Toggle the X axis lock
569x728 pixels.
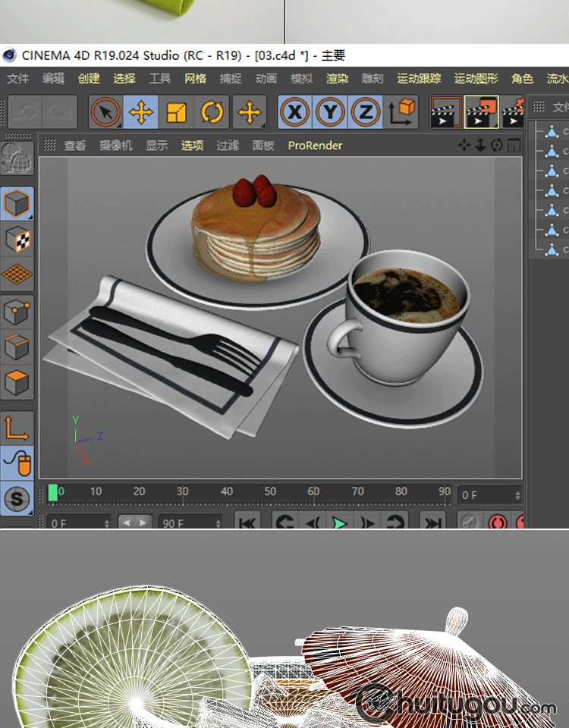(295, 113)
